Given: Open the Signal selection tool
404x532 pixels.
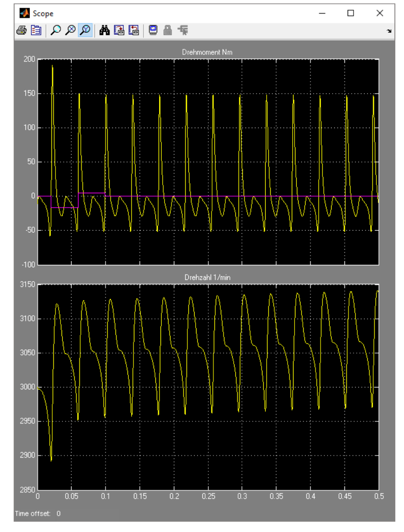Looking at the screenshot, I should (x=183, y=31).
